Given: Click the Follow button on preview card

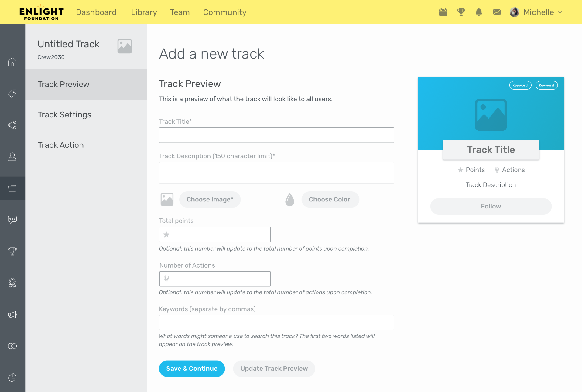Looking at the screenshot, I should pos(491,206).
